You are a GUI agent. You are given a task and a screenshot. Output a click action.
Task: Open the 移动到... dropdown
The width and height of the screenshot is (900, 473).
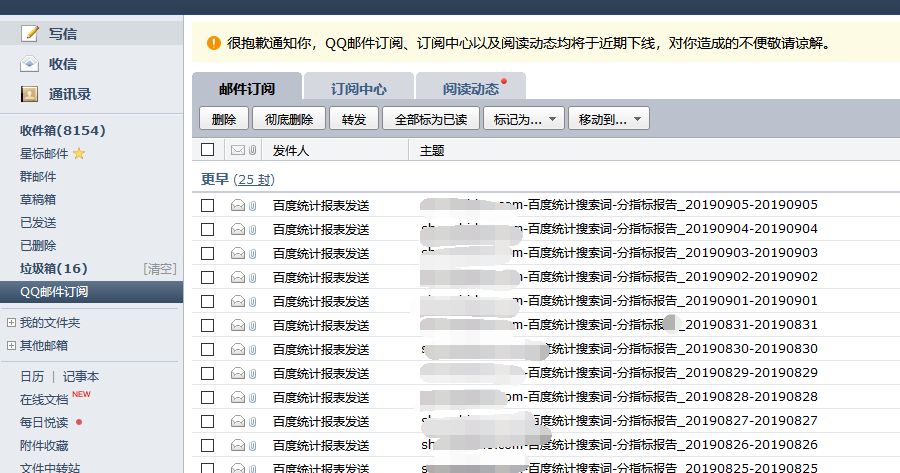tap(608, 119)
